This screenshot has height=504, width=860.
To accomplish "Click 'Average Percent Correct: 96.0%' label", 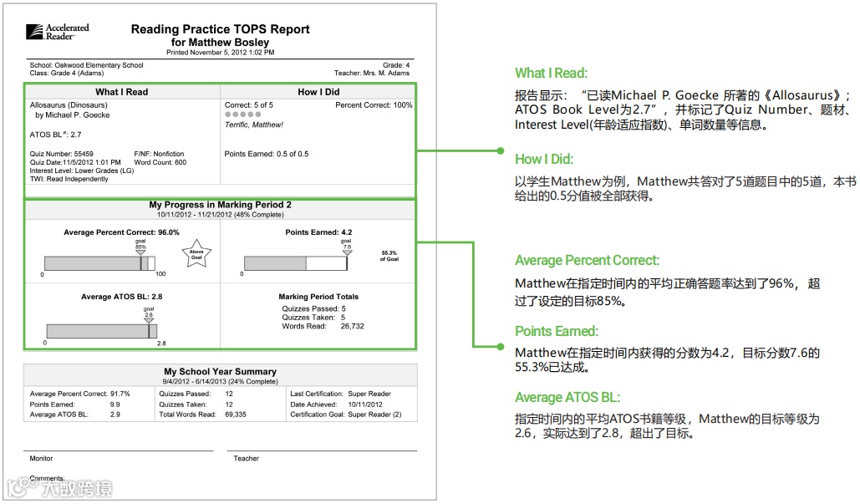I will pyautogui.click(x=121, y=232).
